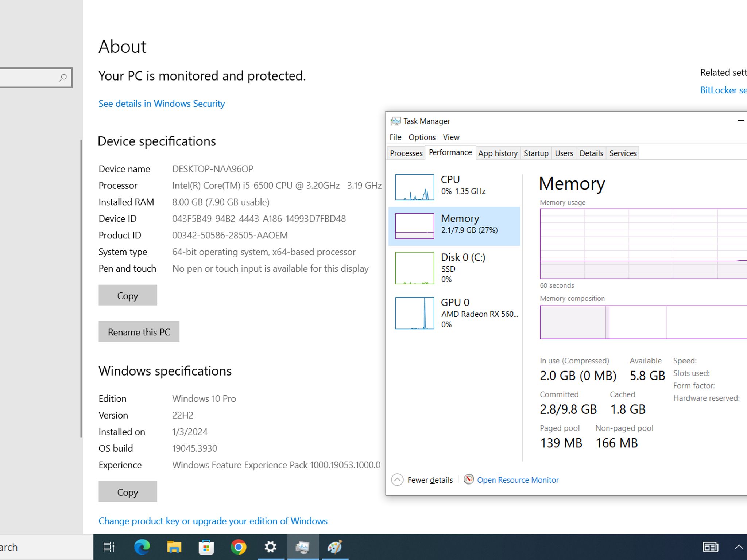Launch Google Chrome from the taskbar
Image resolution: width=747 pixels, height=560 pixels.
tap(238, 547)
